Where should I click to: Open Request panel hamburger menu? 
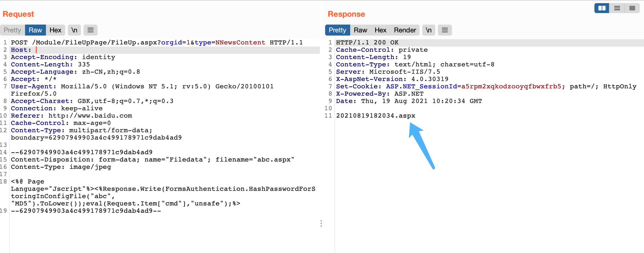tap(91, 30)
